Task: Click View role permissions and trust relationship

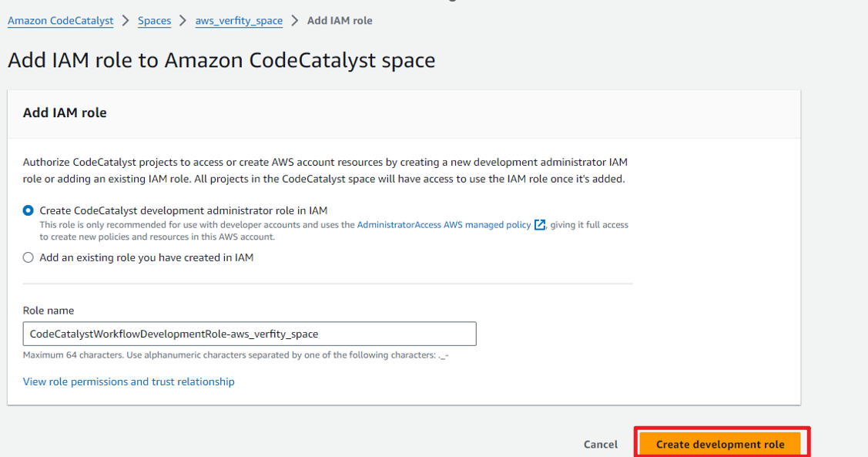Action: click(129, 381)
